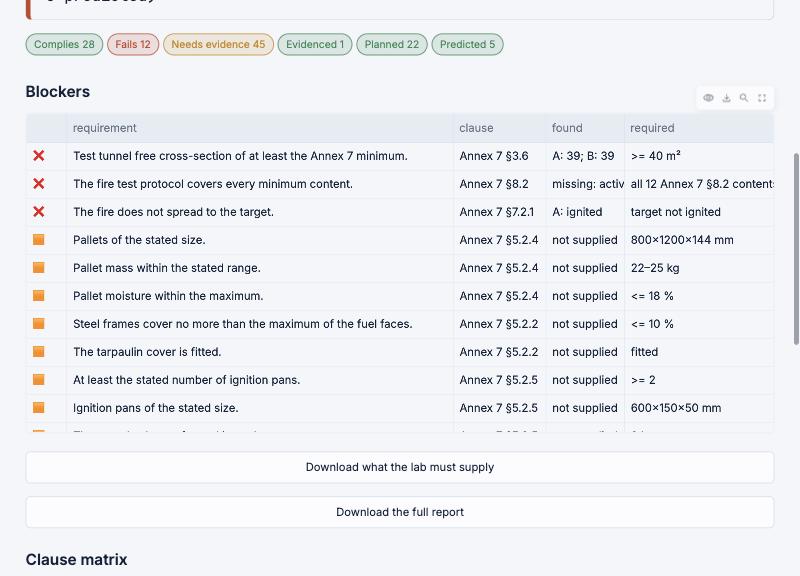Select required cell 'target not ignited'

pyautogui.click(x=699, y=212)
